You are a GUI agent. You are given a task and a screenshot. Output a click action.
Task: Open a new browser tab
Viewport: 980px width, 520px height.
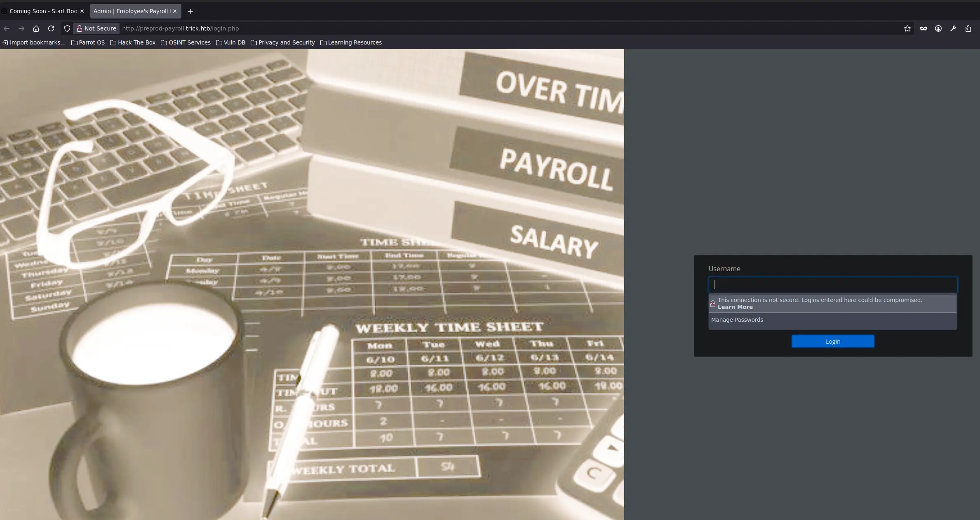[x=190, y=11]
